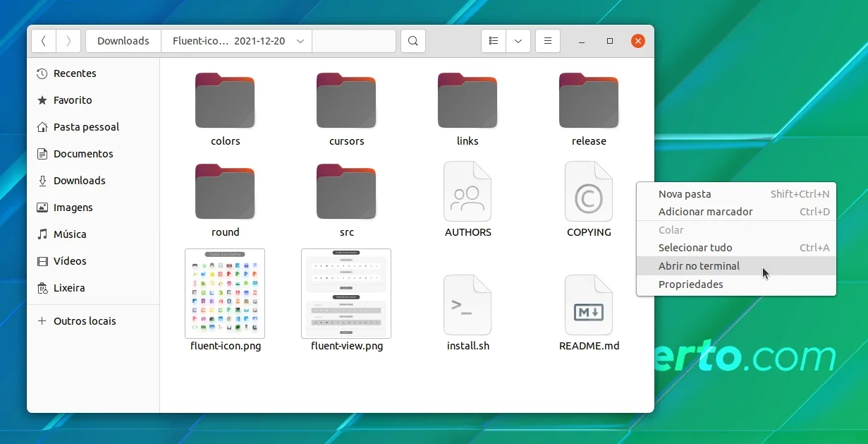Select the round folder icon
This screenshot has height=444, width=868.
click(x=225, y=191)
